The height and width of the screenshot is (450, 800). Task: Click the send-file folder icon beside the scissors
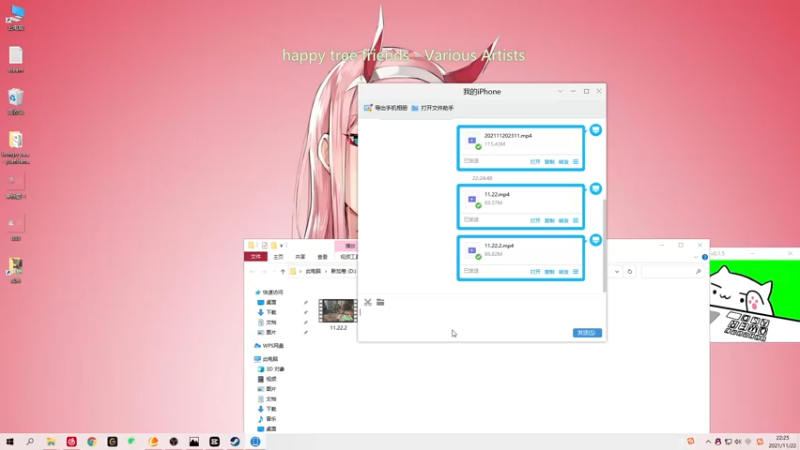click(x=380, y=303)
